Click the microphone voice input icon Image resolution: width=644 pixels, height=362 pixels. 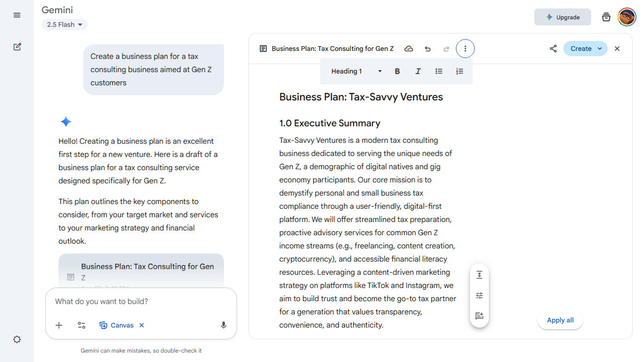pos(223,325)
